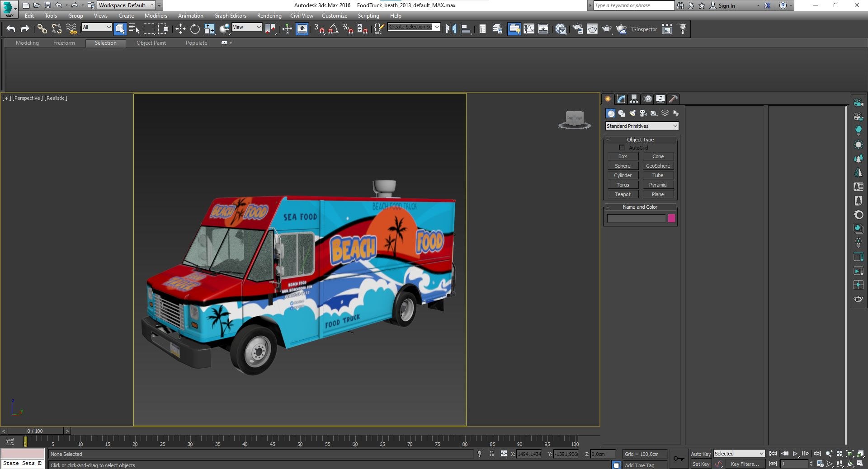Viewport: 868px width, 469px height.
Task: Open the reference coordinate View dropdown
Action: (x=247, y=27)
